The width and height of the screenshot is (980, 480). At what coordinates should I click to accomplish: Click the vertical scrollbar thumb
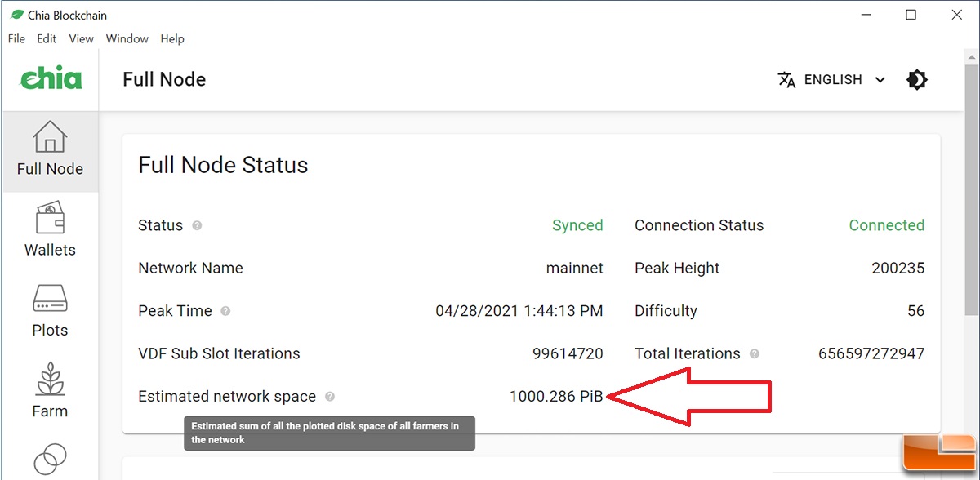click(972, 192)
